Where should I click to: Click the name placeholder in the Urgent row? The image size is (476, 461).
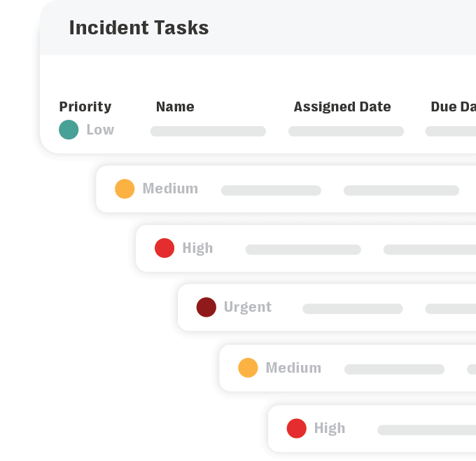pos(352,308)
